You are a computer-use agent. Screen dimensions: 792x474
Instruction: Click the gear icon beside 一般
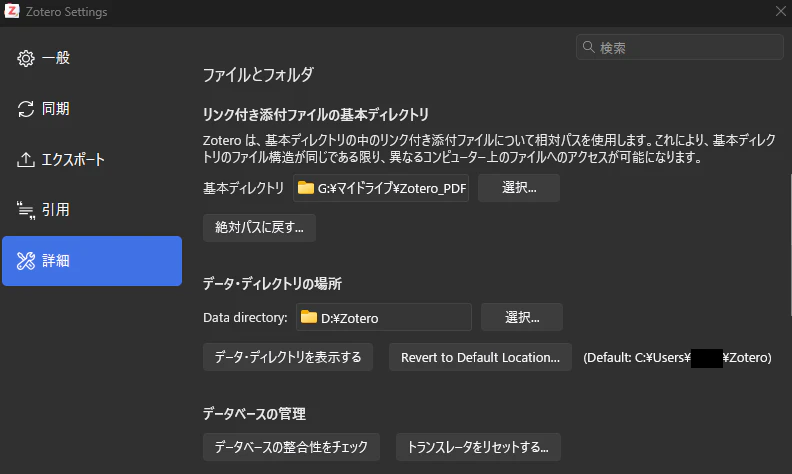(x=26, y=58)
